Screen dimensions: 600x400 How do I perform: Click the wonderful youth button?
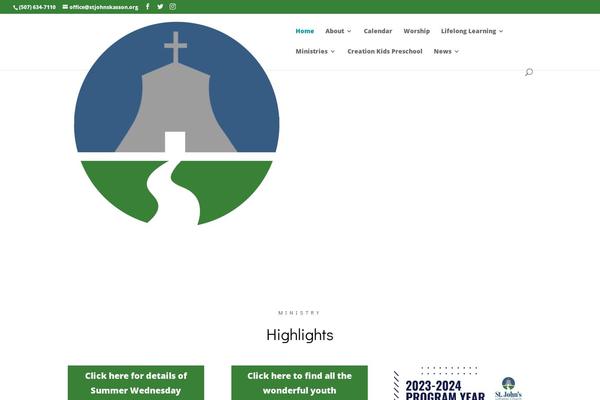tap(299, 383)
